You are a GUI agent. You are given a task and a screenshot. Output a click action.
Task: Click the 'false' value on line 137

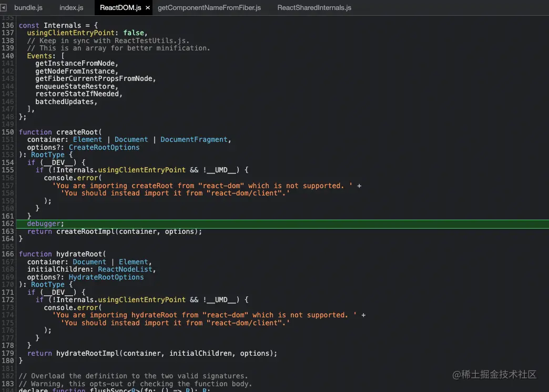click(x=134, y=33)
